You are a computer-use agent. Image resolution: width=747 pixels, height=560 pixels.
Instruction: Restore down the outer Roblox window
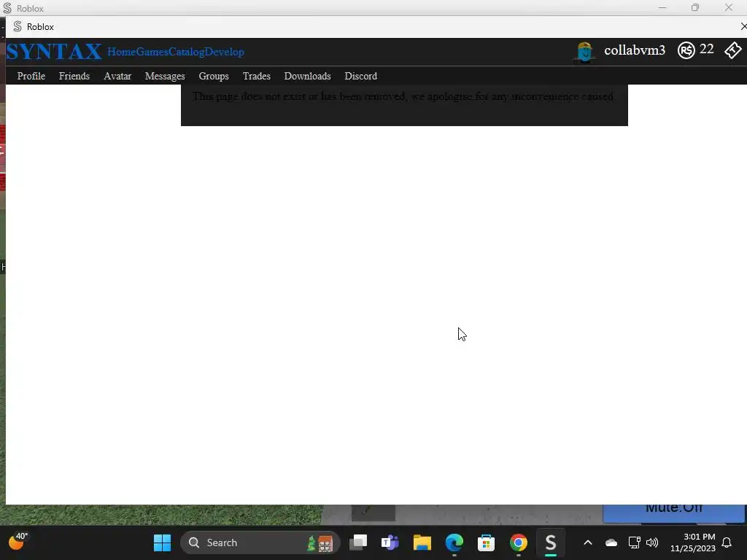[x=695, y=7]
